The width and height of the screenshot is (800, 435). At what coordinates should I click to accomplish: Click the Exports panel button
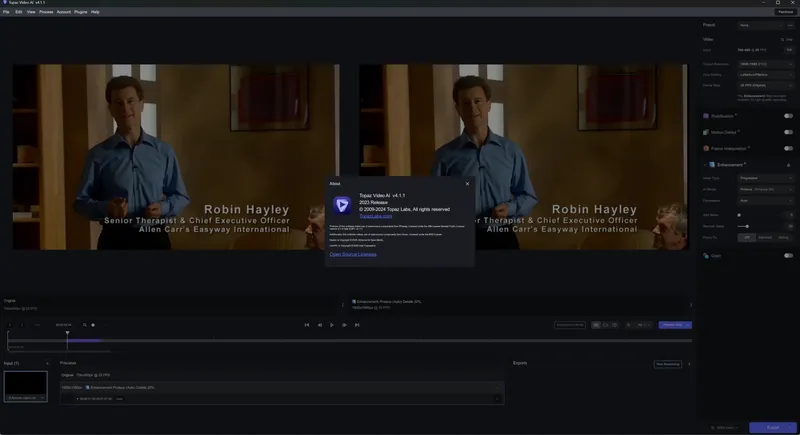pyautogui.click(x=667, y=364)
